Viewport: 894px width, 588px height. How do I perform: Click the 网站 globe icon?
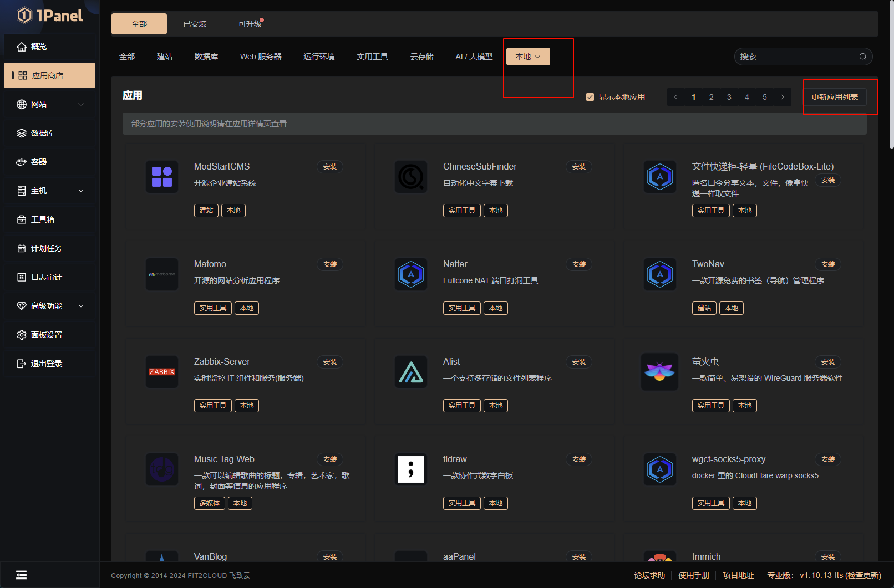[22, 104]
